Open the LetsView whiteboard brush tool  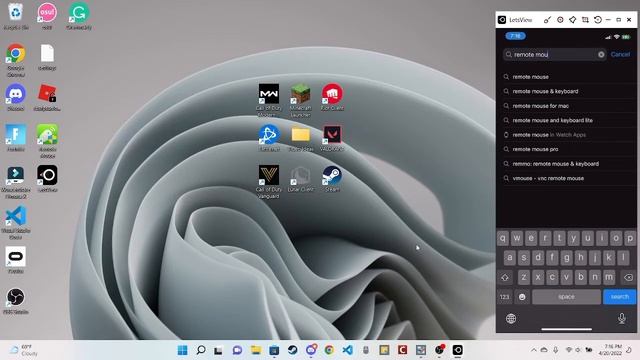(547, 20)
